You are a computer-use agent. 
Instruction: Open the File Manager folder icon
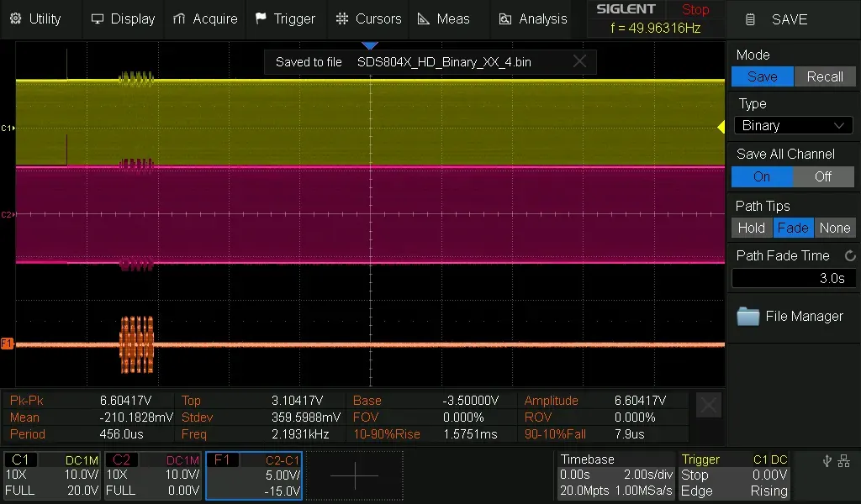click(747, 316)
